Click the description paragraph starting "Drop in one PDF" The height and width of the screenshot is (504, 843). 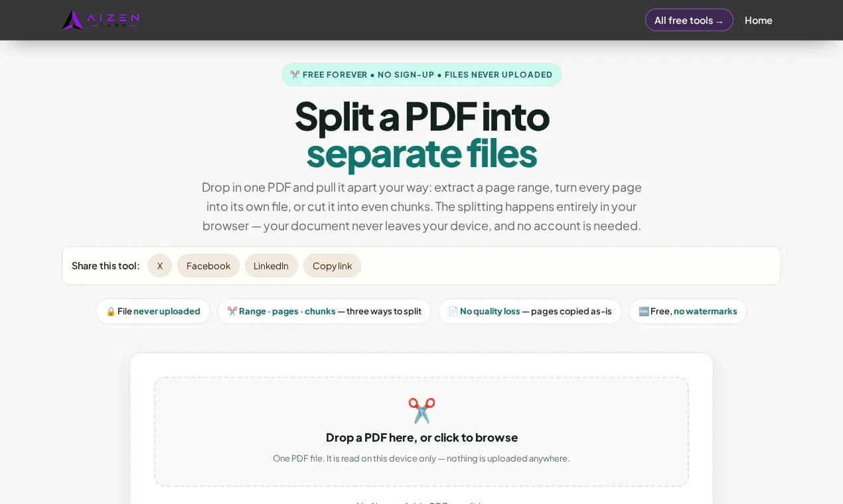coord(421,206)
